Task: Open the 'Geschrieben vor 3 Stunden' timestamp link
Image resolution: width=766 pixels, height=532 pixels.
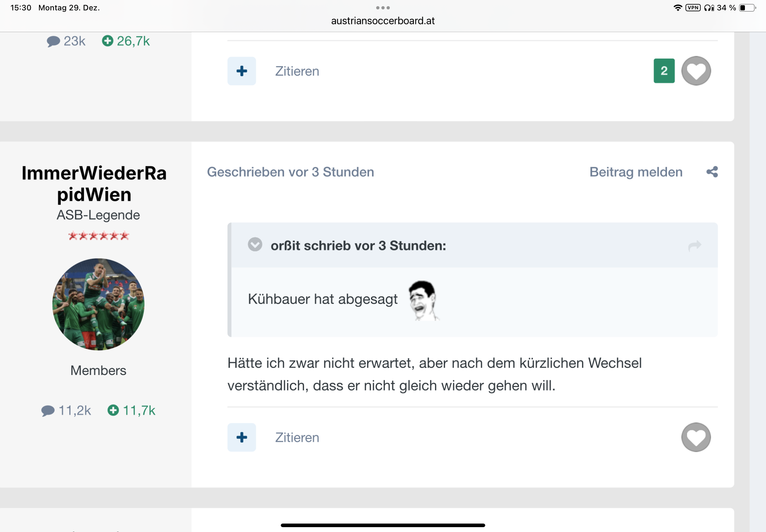Action: click(x=290, y=172)
